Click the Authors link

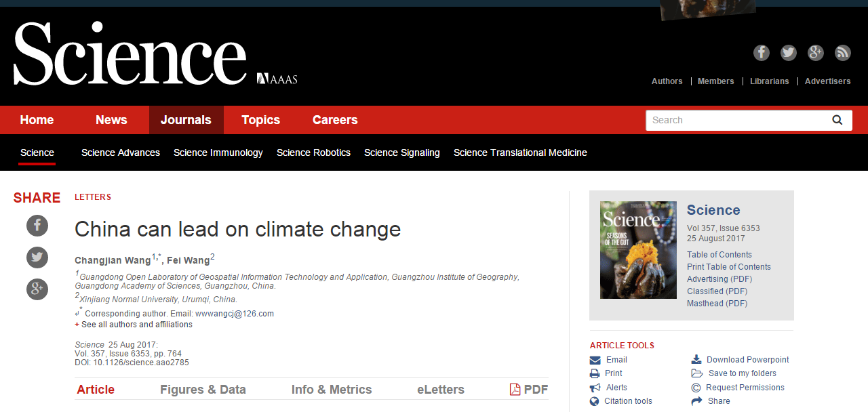coord(667,81)
